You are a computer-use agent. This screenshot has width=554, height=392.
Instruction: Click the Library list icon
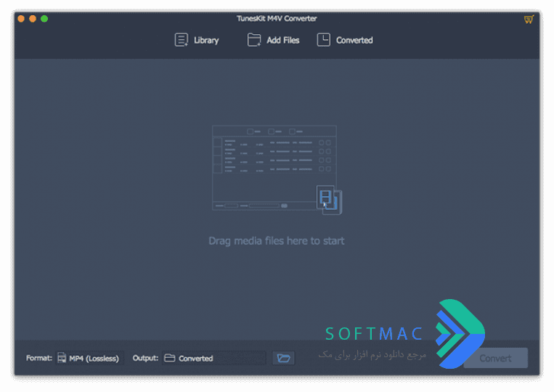(182, 40)
